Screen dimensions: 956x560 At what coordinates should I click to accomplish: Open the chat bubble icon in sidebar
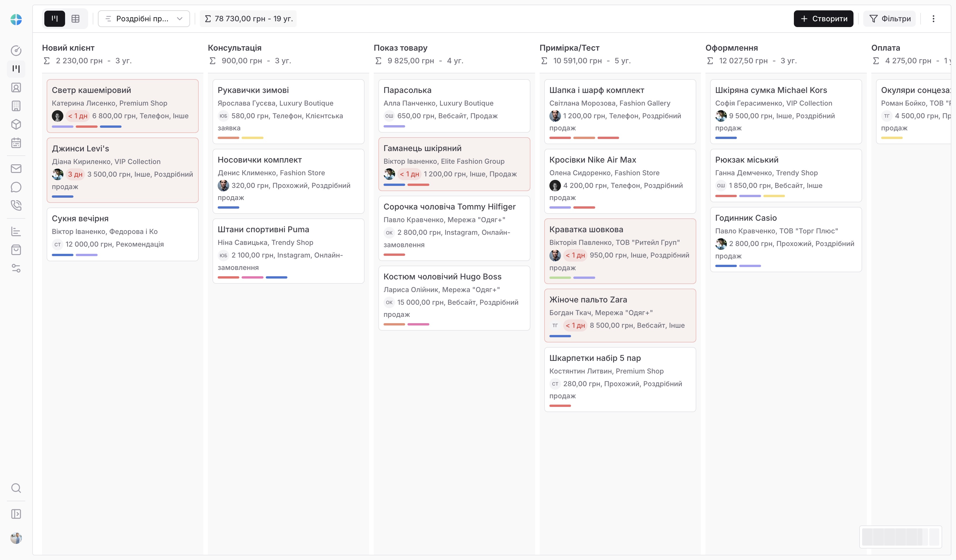[x=16, y=187]
